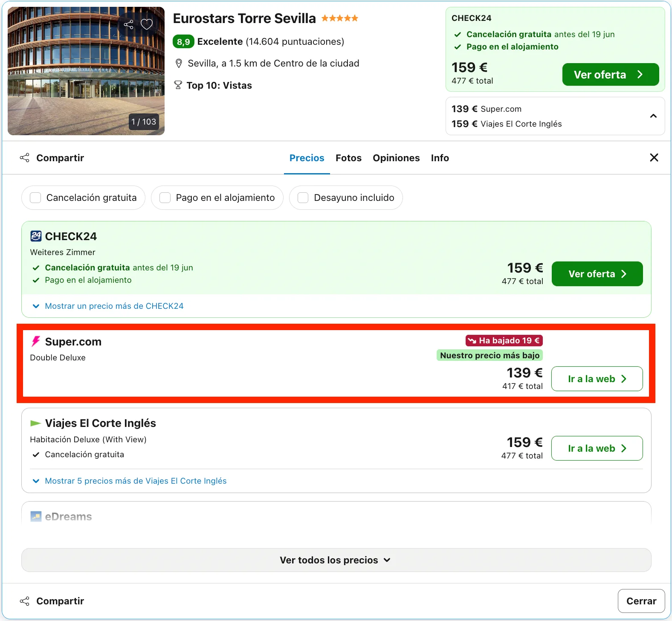
Task: Switch to the Fotos tab
Action: [x=348, y=158]
